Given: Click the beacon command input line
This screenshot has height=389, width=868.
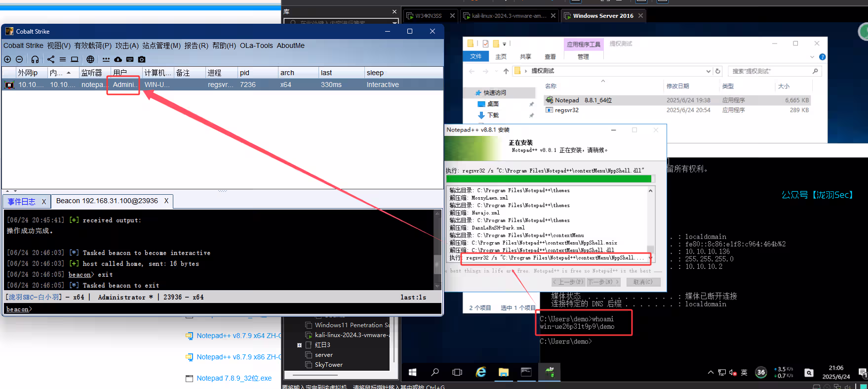Looking at the screenshot, I should click(222, 309).
